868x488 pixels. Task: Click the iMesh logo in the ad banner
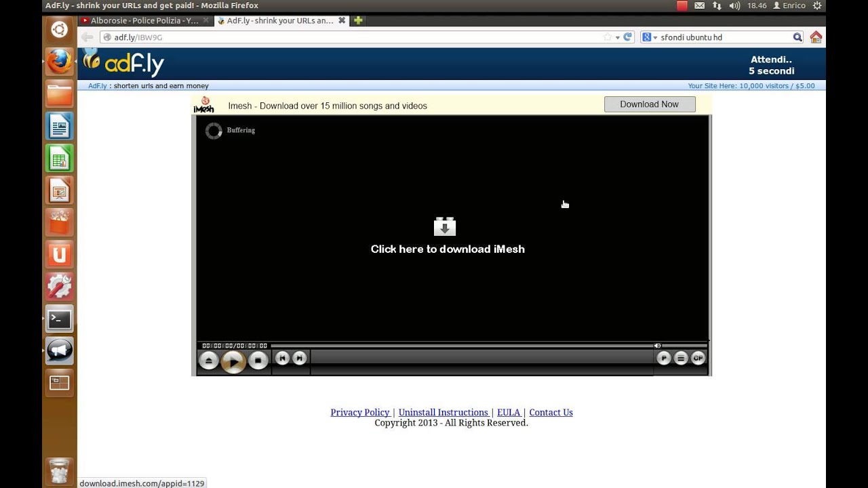[203, 105]
